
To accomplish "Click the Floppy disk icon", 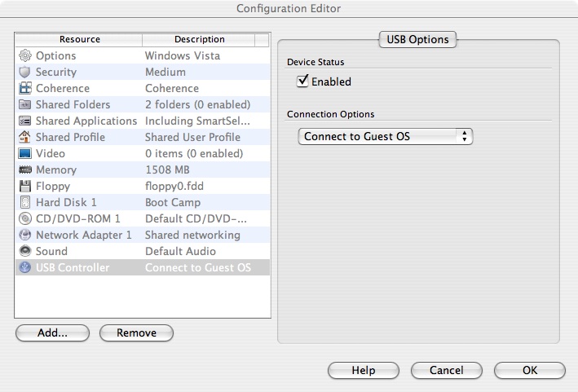I will point(25,186).
